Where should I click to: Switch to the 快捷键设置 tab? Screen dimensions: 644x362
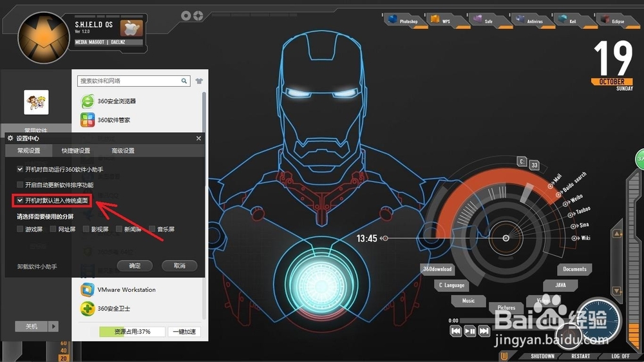75,151
